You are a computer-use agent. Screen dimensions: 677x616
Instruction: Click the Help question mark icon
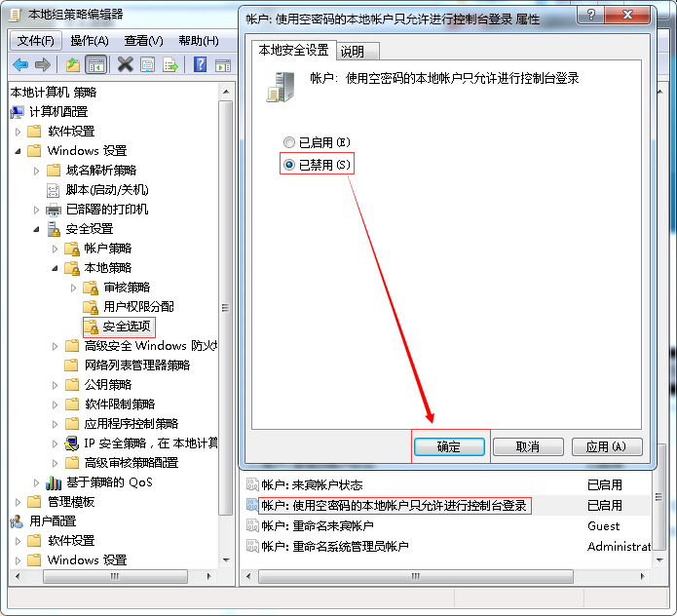[x=201, y=64]
